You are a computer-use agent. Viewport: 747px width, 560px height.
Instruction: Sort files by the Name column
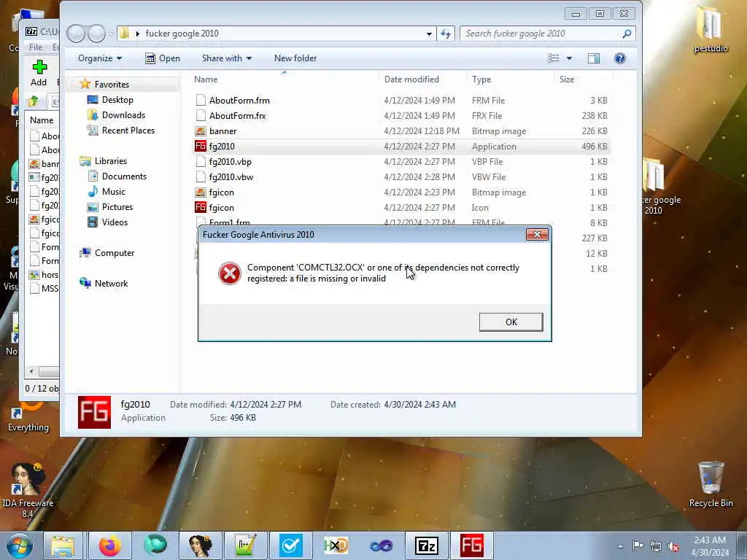[205, 79]
